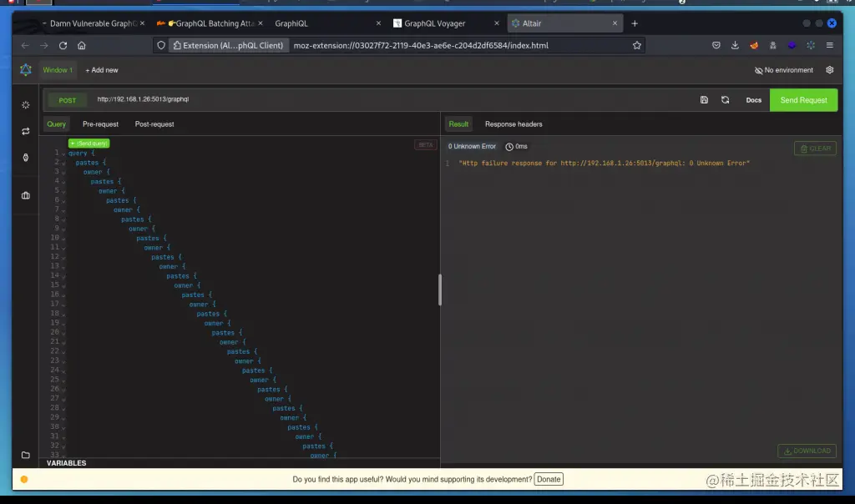
Task: Select No environment option
Action: tap(783, 70)
